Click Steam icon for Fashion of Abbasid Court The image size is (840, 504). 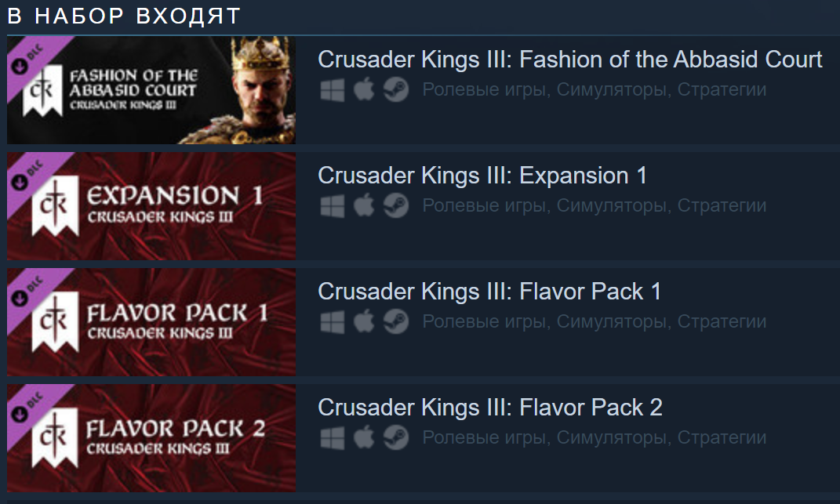coord(396,90)
